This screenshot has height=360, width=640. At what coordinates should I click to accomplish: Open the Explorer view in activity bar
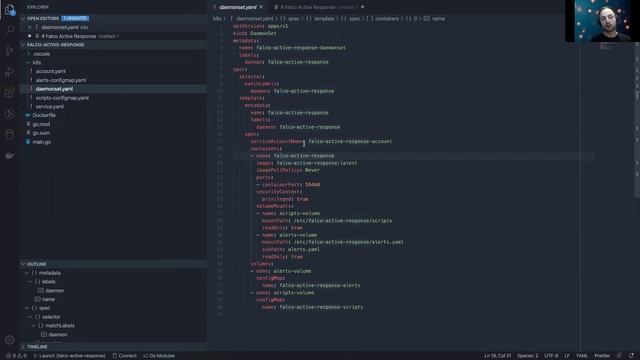[9, 10]
